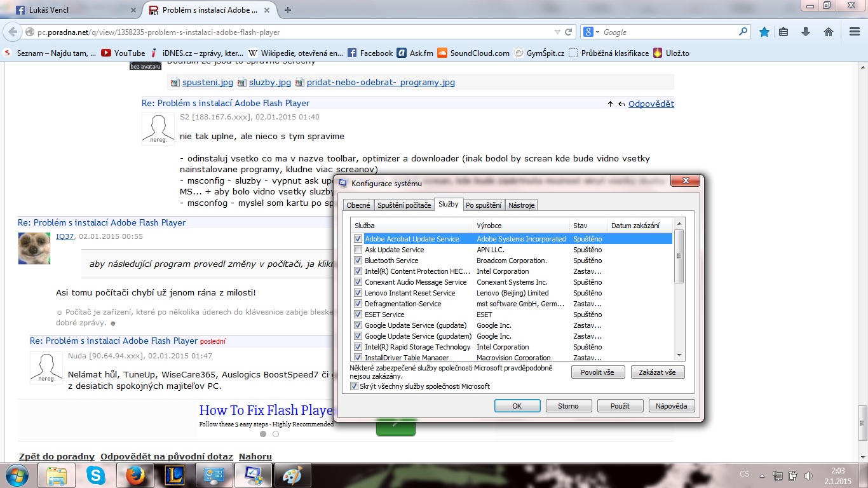Viewport: 868px width, 488px height.
Task: Open the sluzby.jpg attachment link
Action: pyautogui.click(x=269, y=83)
